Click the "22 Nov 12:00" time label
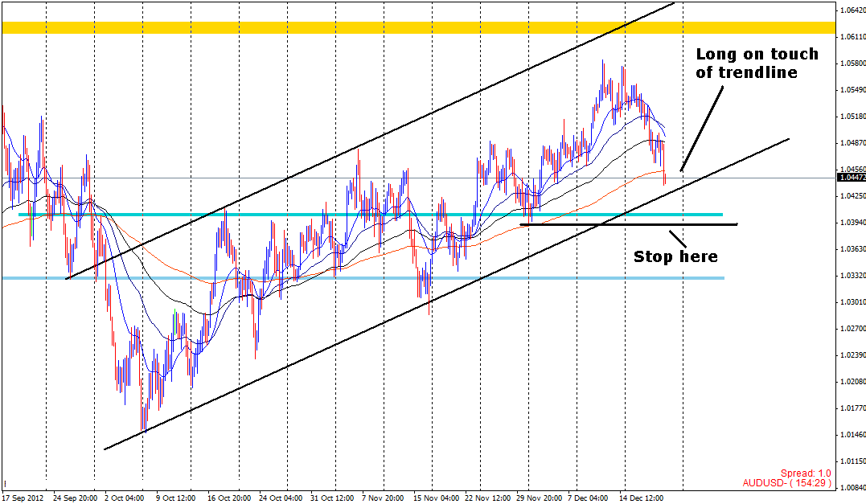Screen dimensions: 866x504 487,498
